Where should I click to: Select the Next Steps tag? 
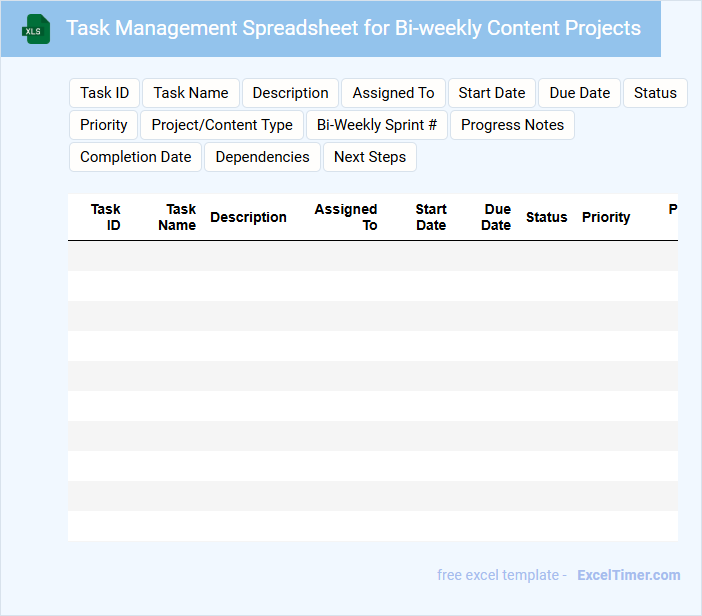tap(370, 157)
